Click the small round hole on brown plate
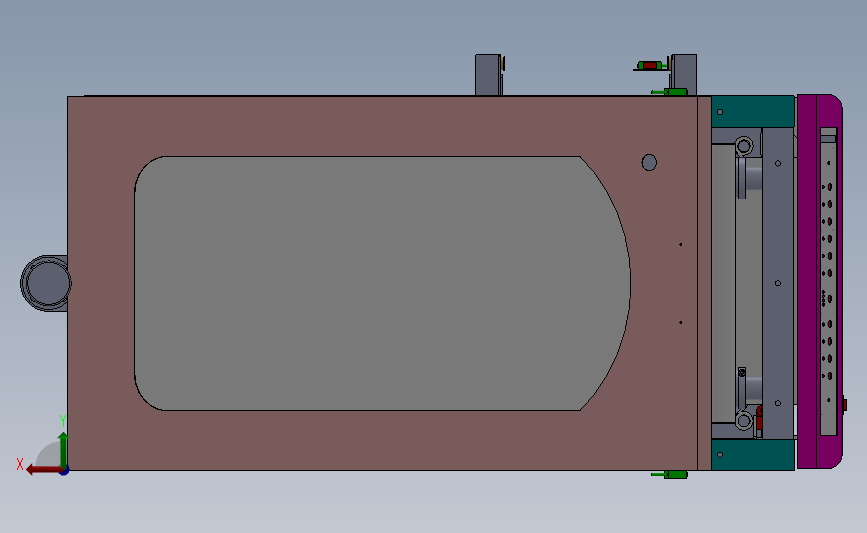The width and height of the screenshot is (867, 533). pos(649,163)
